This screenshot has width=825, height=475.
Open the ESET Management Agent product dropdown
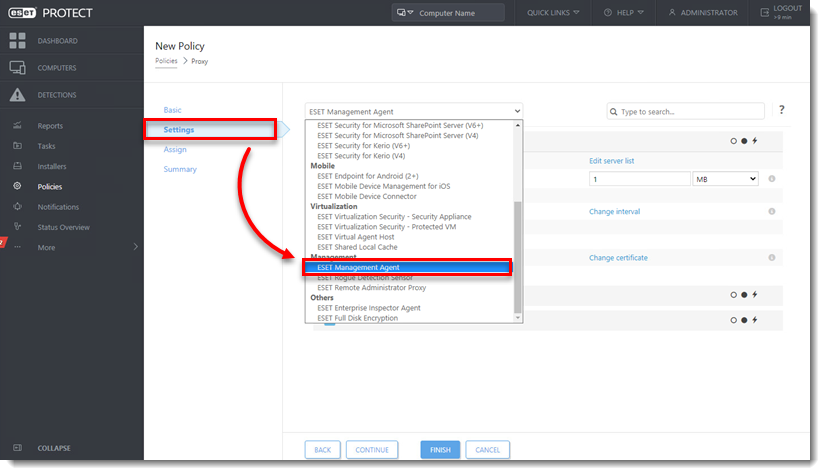[414, 112]
